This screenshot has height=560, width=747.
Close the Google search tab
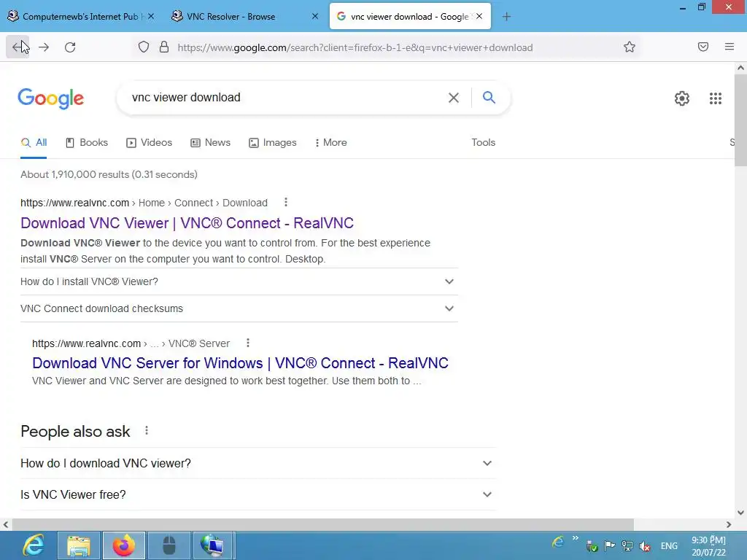pyautogui.click(x=479, y=16)
